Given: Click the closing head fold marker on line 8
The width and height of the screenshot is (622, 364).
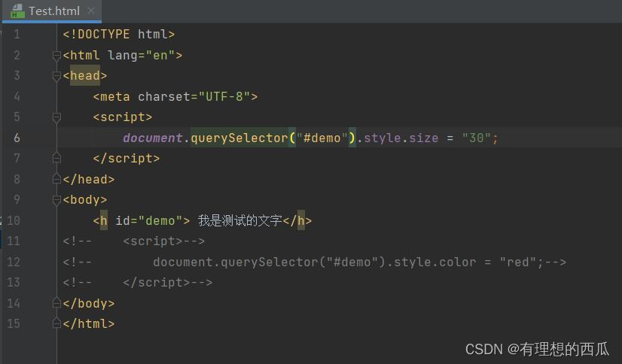Looking at the screenshot, I should pyautogui.click(x=56, y=179).
